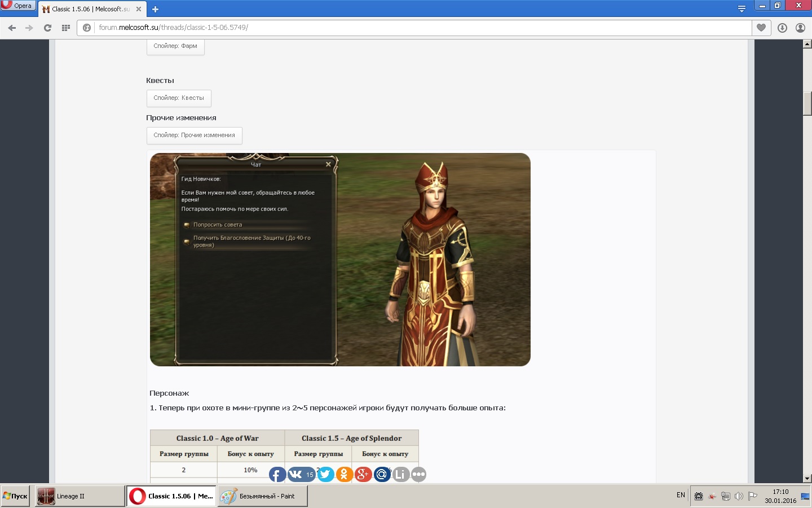Go forward with the browser forward arrow
The image size is (812, 508).
click(x=29, y=28)
